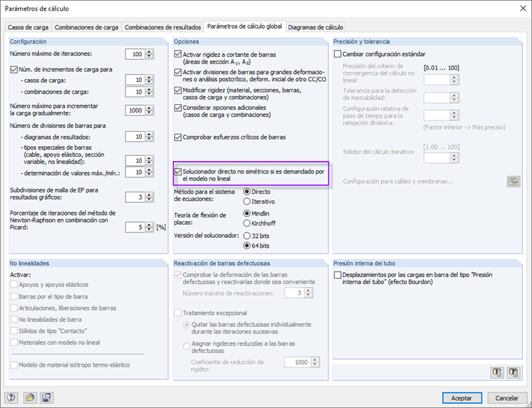The width and height of the screenshot is (532, 408).
Task: Open the help icon at bottom left
Action: pos(11,398)
